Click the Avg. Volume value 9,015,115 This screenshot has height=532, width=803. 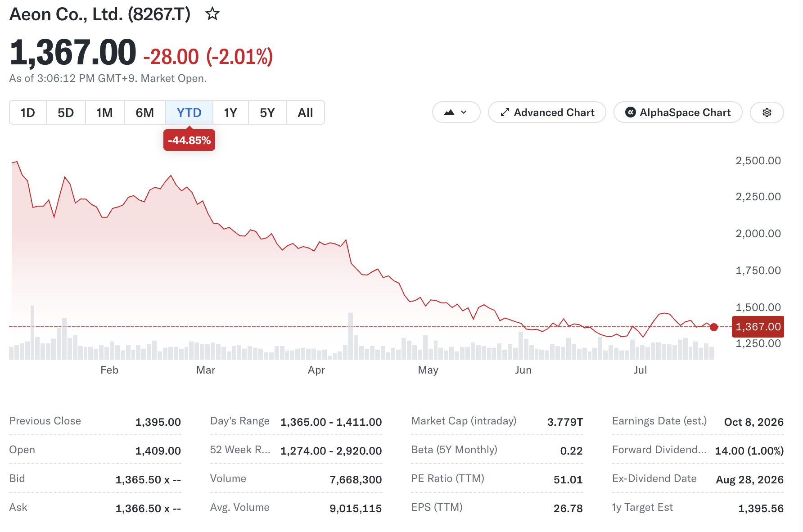tap(356, 509)
